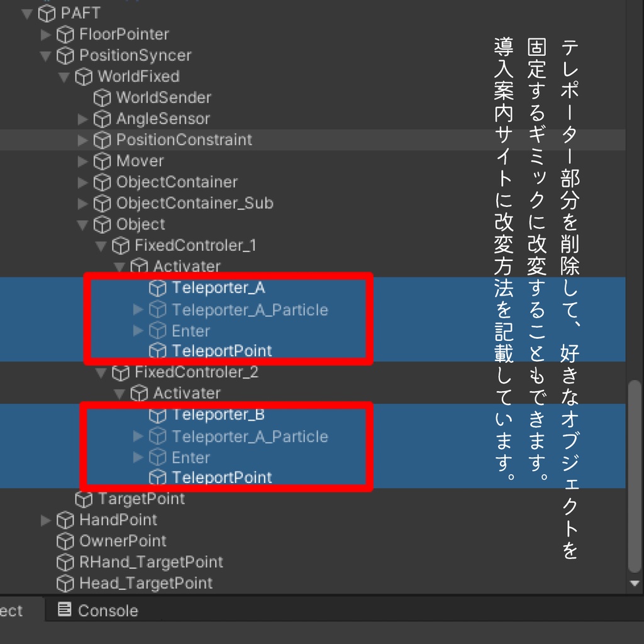Collapse the WorldFixed hierarchy node
This screenshot has width=644, height=644.
point(63,76)
